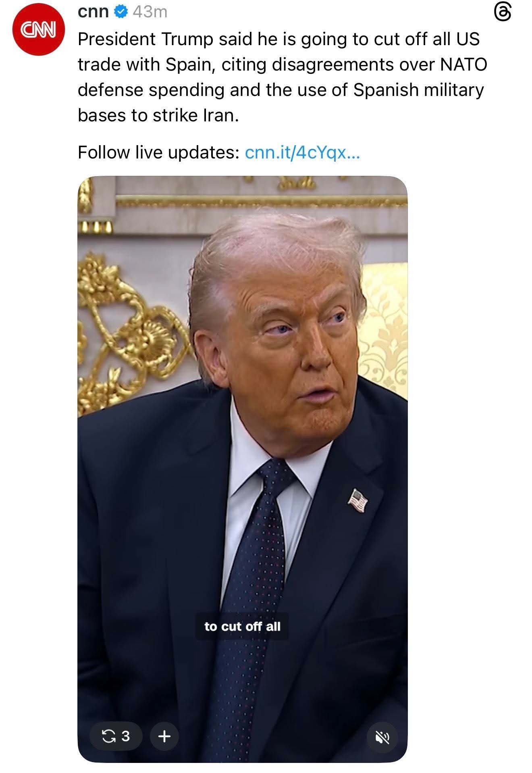Open the cnn username profile
Screen dimensions: 532x773
click(93, 13)
